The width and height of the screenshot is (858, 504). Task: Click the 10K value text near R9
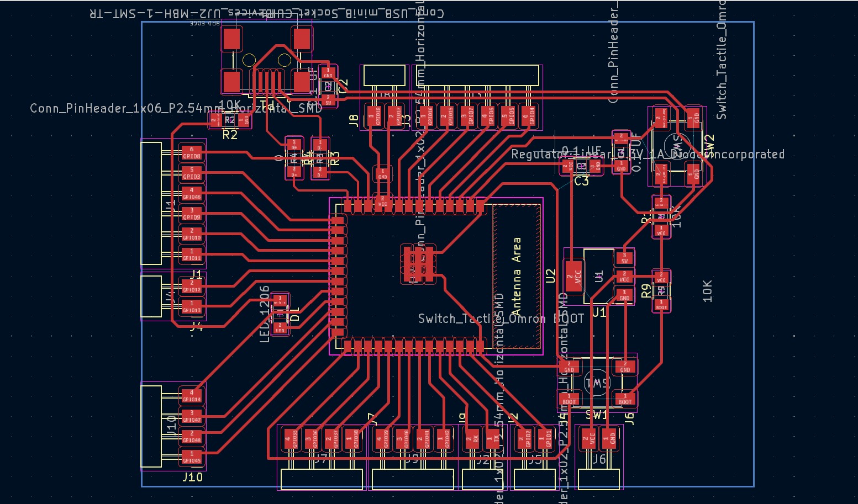point(707,291)
